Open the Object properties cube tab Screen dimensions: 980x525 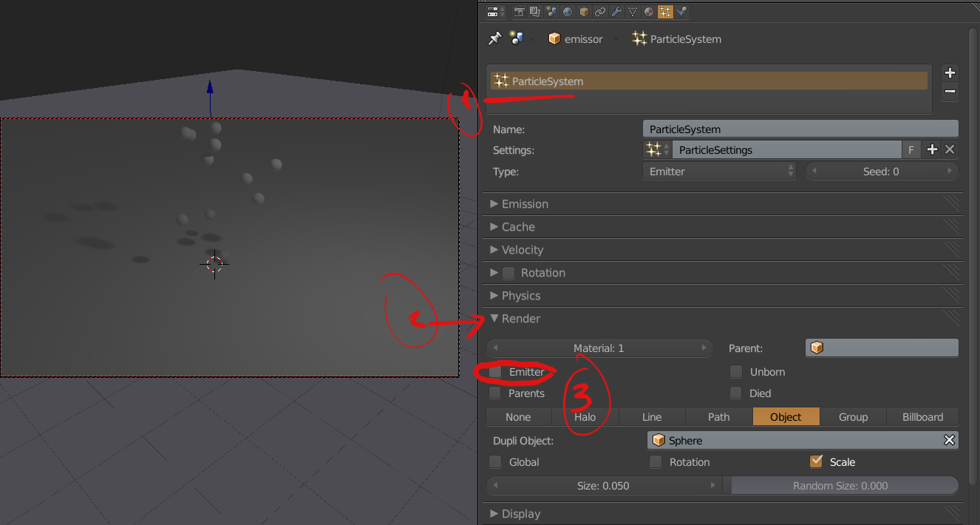[584, 12]
